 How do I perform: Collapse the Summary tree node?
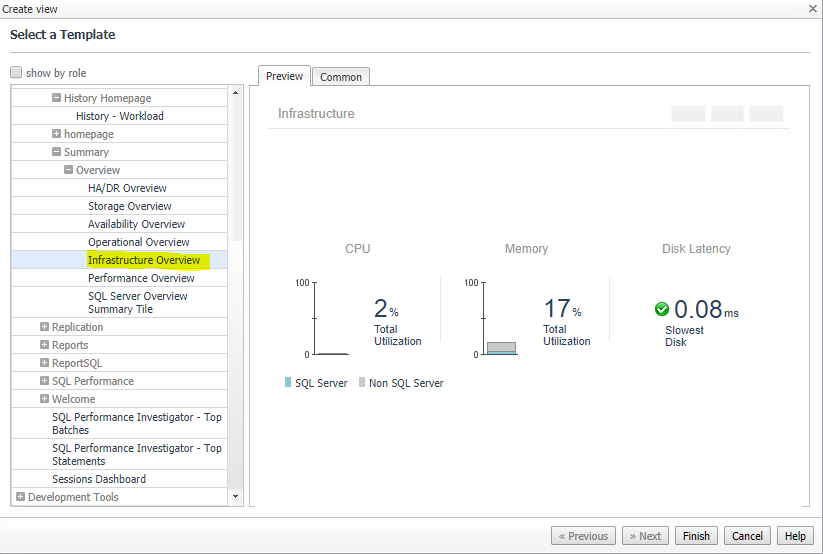click(x=57, y=152)
